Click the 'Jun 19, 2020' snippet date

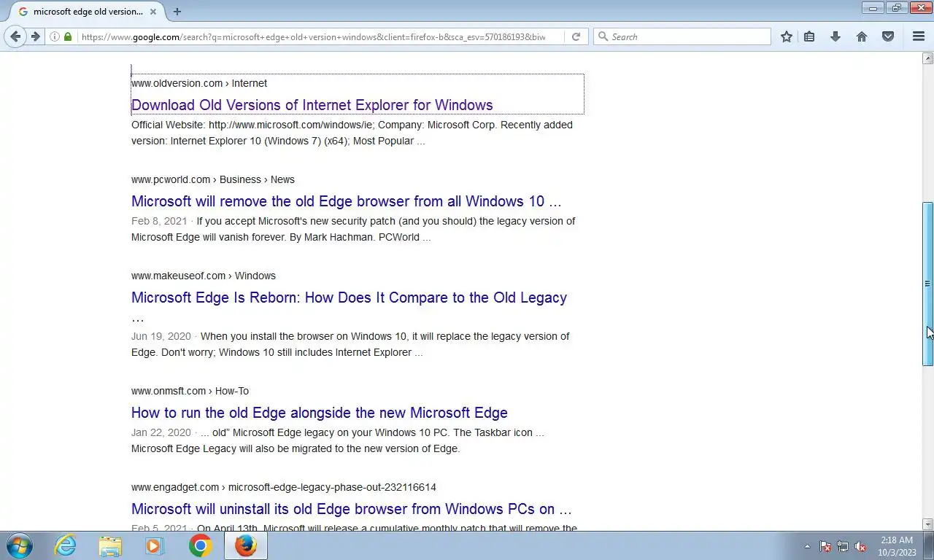[x=161, y=336]
